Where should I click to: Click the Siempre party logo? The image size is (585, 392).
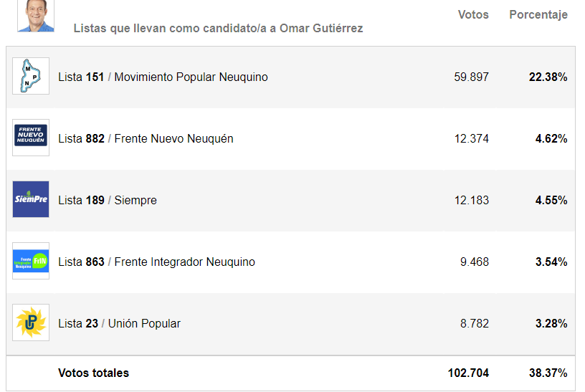[x=31, y=199]
